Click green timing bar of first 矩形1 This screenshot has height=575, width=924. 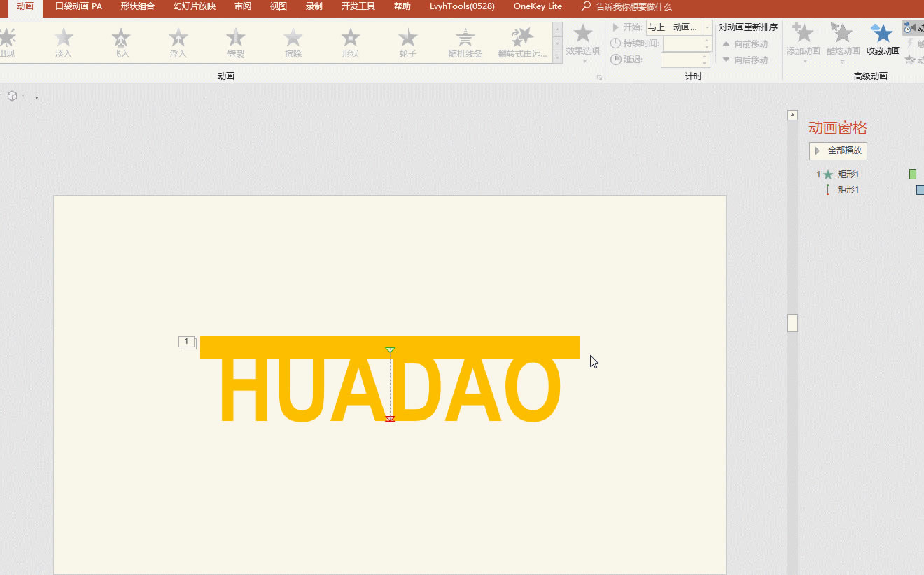click(913, 174)
